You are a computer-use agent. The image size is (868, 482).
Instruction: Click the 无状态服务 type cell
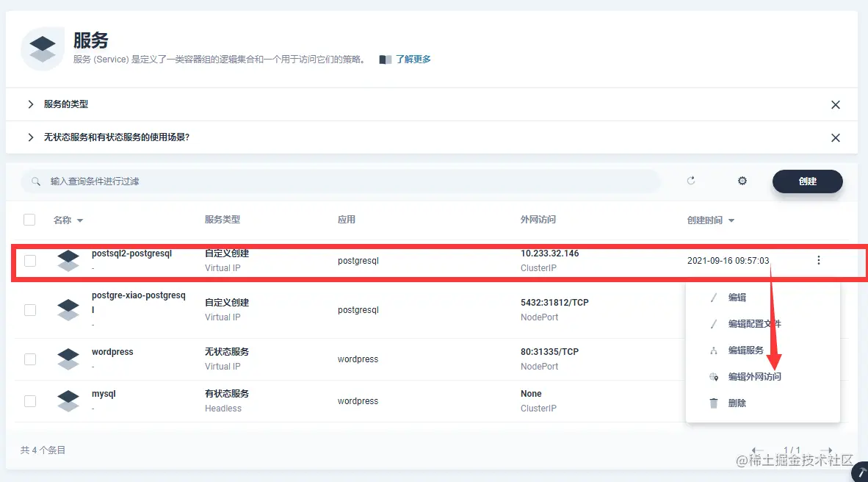click(227, 352)
